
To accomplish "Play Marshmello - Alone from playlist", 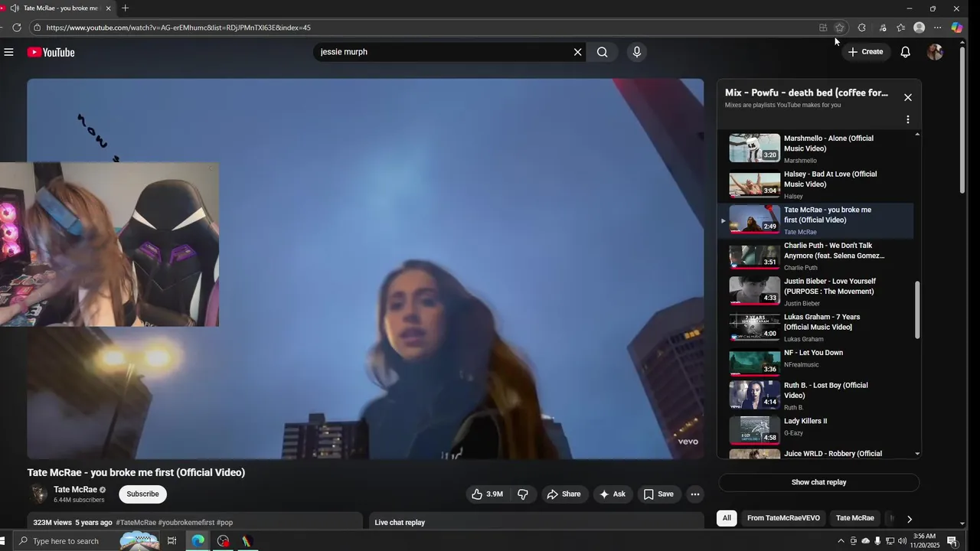I will point(815,148).
